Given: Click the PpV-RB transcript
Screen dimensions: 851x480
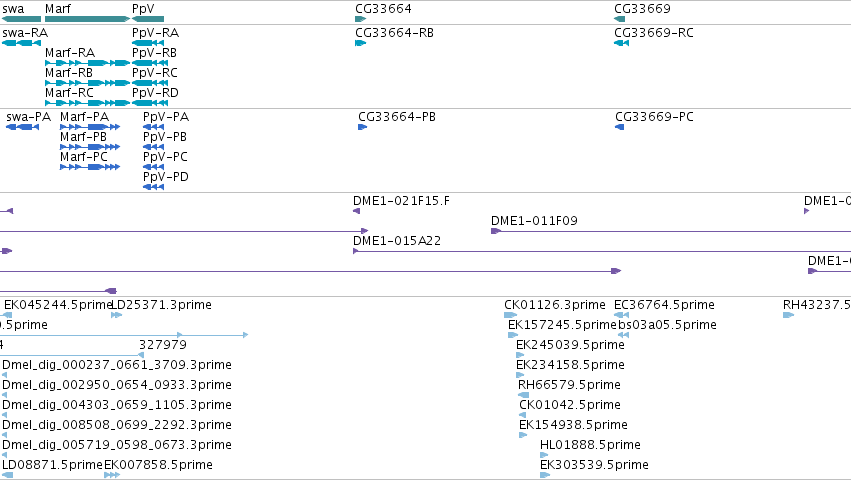Looking at the screenshot, I should click(150, 63).
